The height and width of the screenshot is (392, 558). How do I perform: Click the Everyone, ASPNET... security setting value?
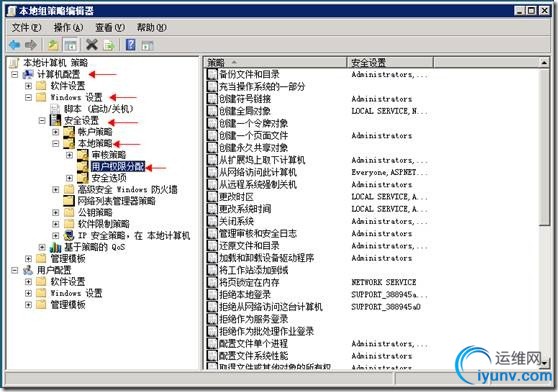tap(389, 172)
